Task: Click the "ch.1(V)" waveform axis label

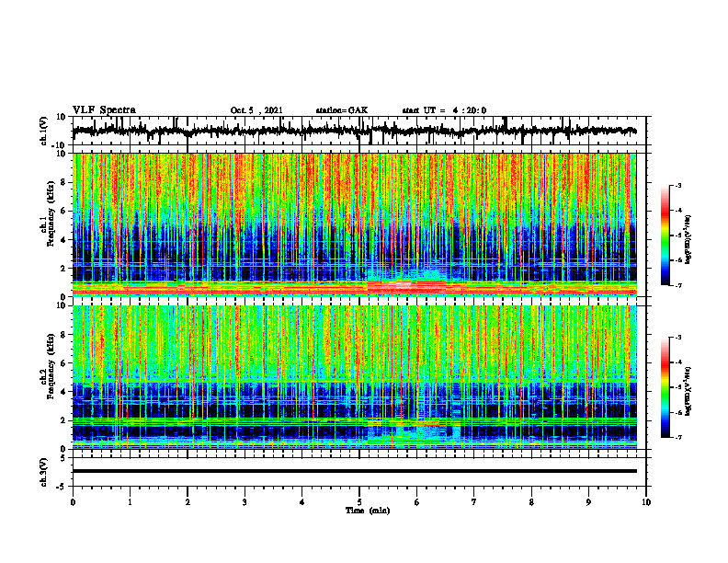Action: tap(45, 131)
